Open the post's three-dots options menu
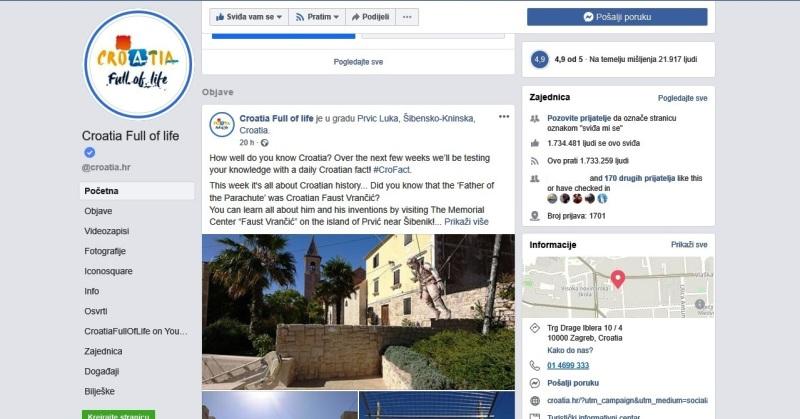This screenshot has height=419, width=800. click(x=504, y=117)
